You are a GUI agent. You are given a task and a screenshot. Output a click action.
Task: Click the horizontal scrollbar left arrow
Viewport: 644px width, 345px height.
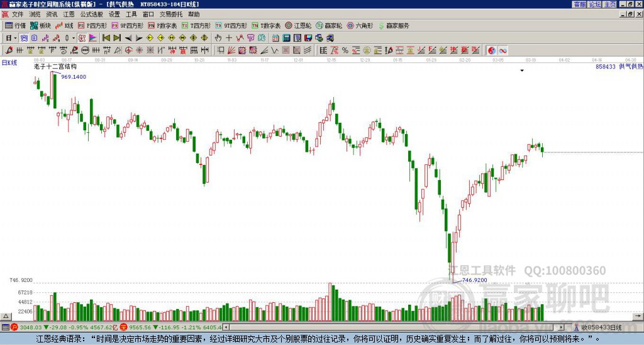tap(226, 327)
